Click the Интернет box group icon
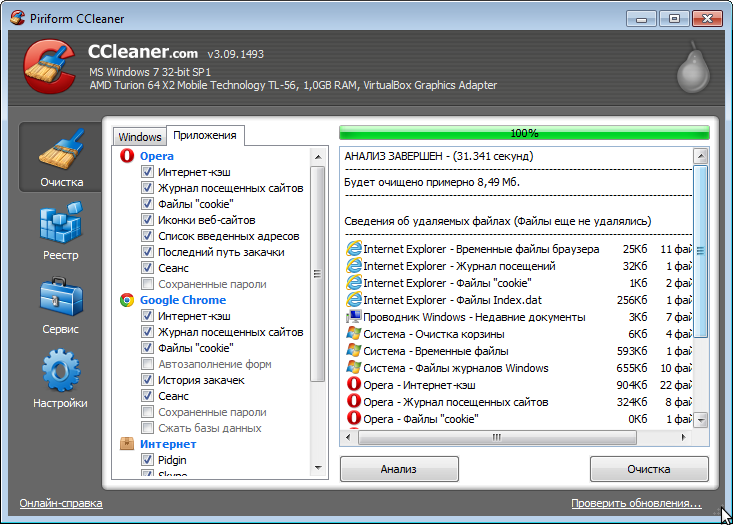733x525 pixels. click(x=127, y=444)
